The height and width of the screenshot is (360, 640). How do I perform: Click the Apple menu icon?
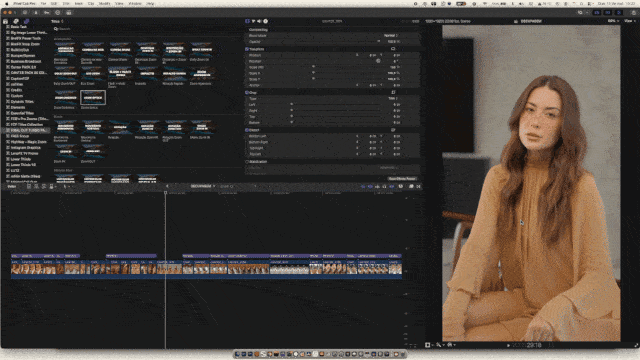[6, 4]
